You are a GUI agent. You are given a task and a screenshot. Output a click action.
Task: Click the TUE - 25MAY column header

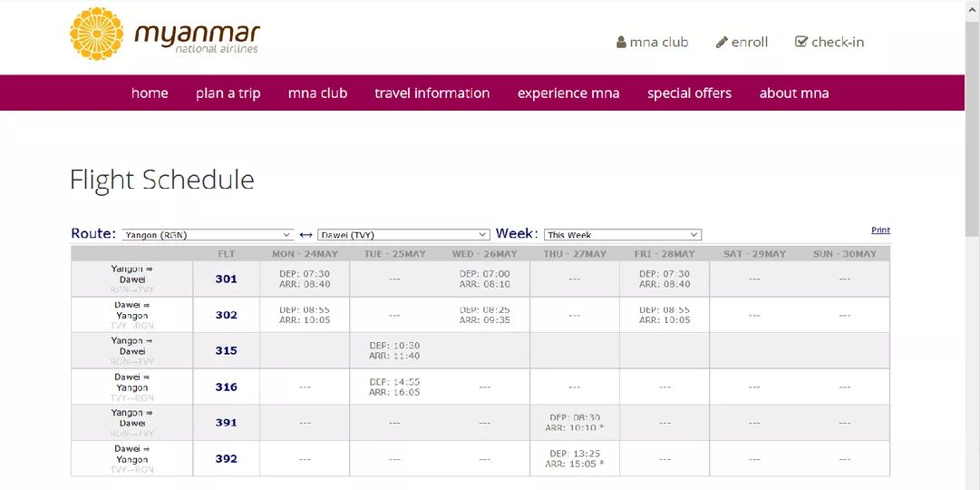tap(395, 254)
